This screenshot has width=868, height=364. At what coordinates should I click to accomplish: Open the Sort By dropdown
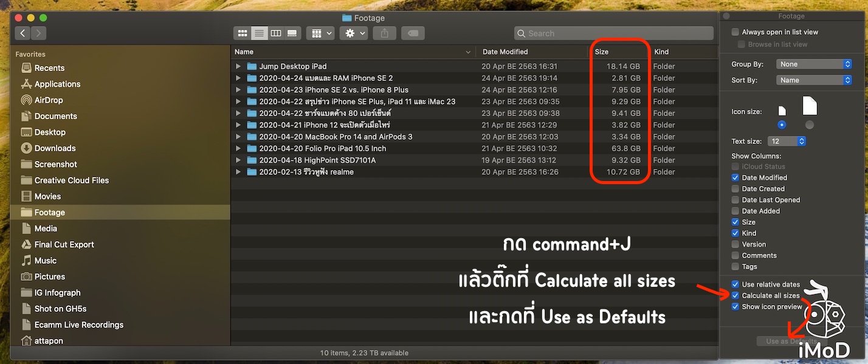pyautogui.click(x=814, y=80)
